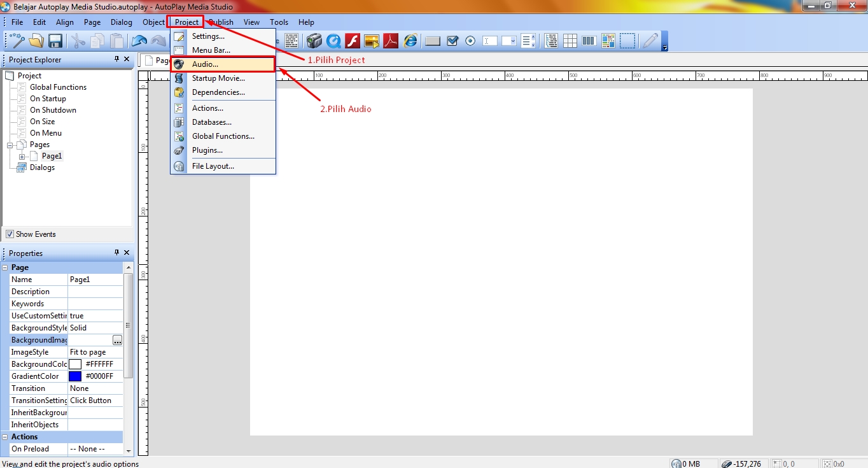Insert a Video object with the camcorder icon

tap(314, 41)
